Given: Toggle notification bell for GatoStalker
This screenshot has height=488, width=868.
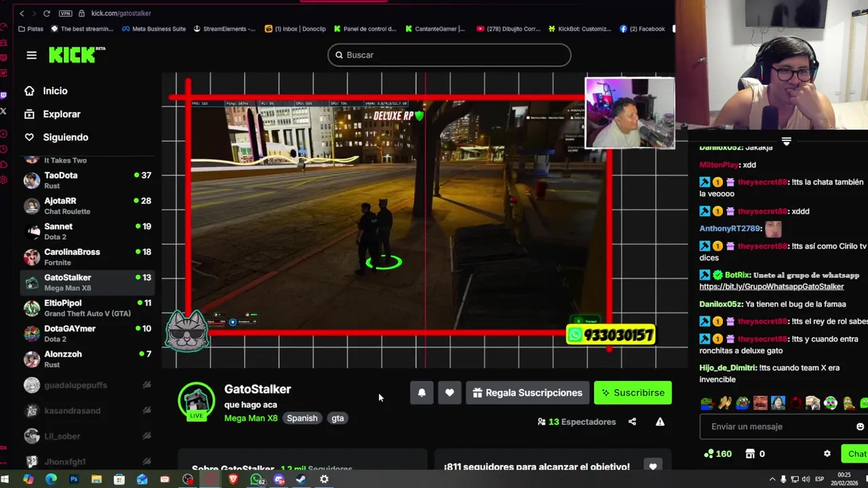Looking at the screenshot, I should [422, 392].
